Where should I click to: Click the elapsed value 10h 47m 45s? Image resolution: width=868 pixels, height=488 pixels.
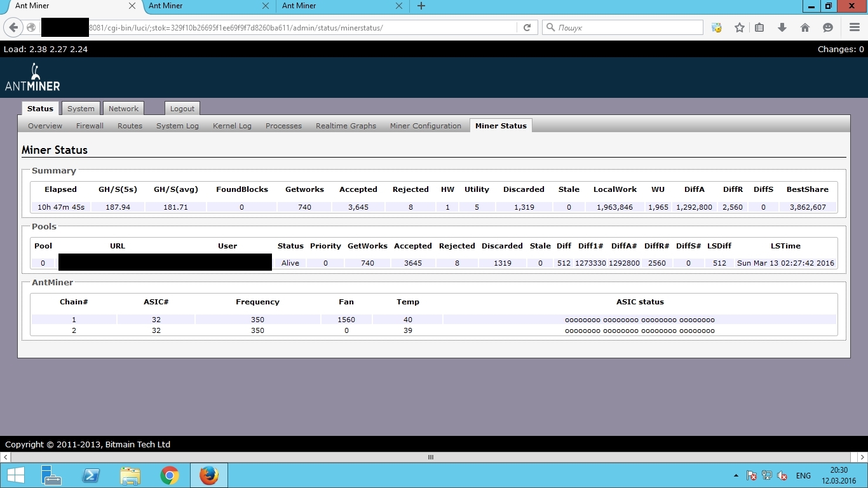click(x=61, y=207)
